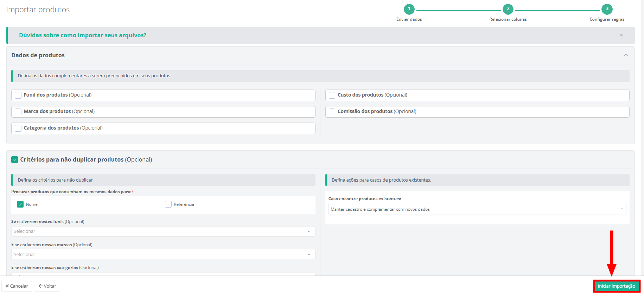Open the funis Selecionar dropdown
Image resolution: width=644 pixels, height=295 pixels.
coord(163,231)
